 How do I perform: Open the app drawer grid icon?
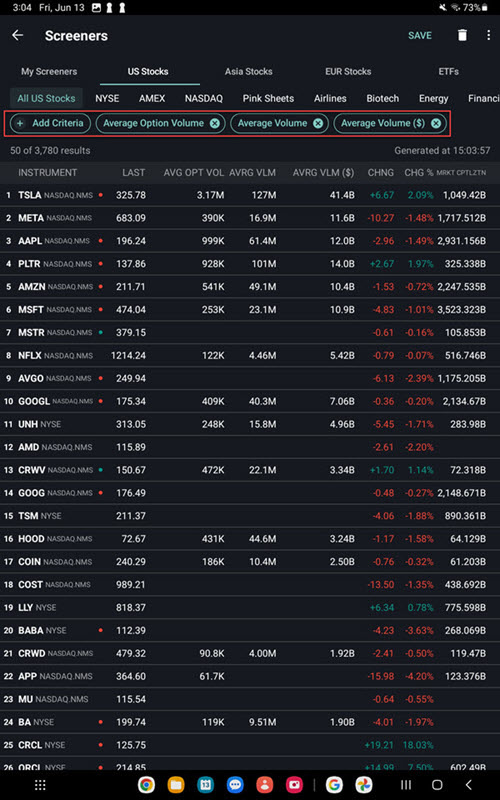[40, 785]
